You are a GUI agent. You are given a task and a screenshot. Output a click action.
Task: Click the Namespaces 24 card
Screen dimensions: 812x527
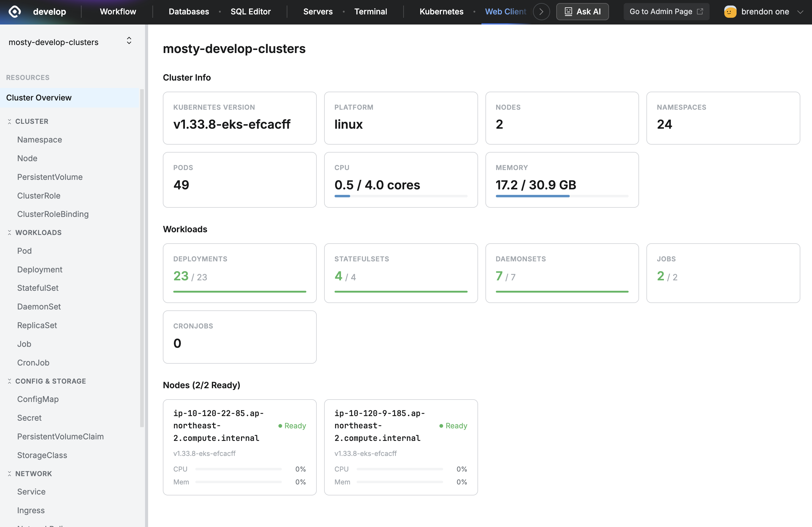723,118
